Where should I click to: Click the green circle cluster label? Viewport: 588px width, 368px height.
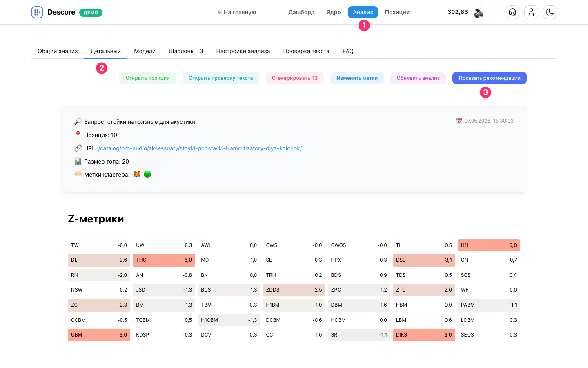147,174
